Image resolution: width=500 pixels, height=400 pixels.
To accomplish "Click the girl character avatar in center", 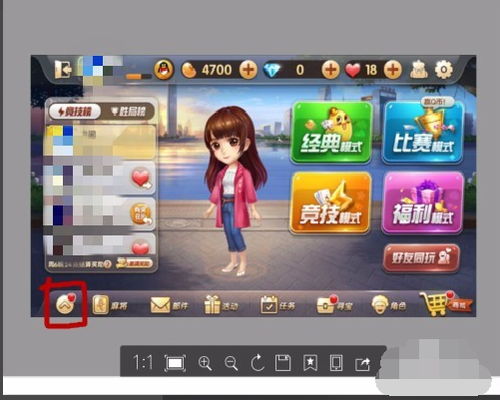I will click(235, 190).
